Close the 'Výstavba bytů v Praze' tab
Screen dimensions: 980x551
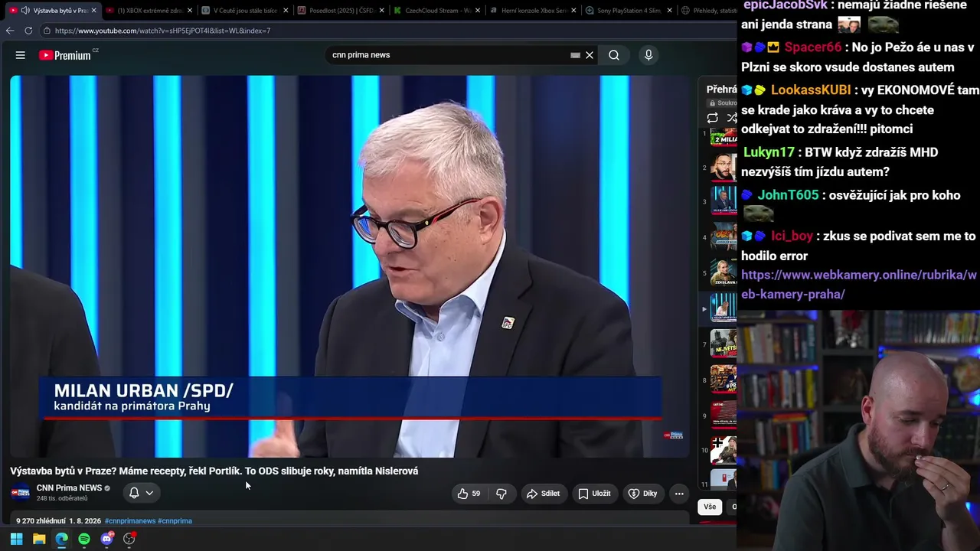[x=94, y=11]
